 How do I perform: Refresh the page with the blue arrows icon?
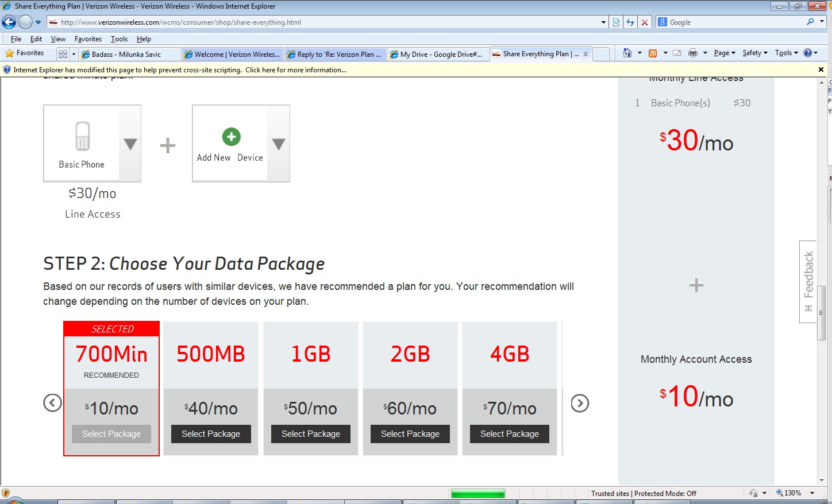tap(630, 22)
